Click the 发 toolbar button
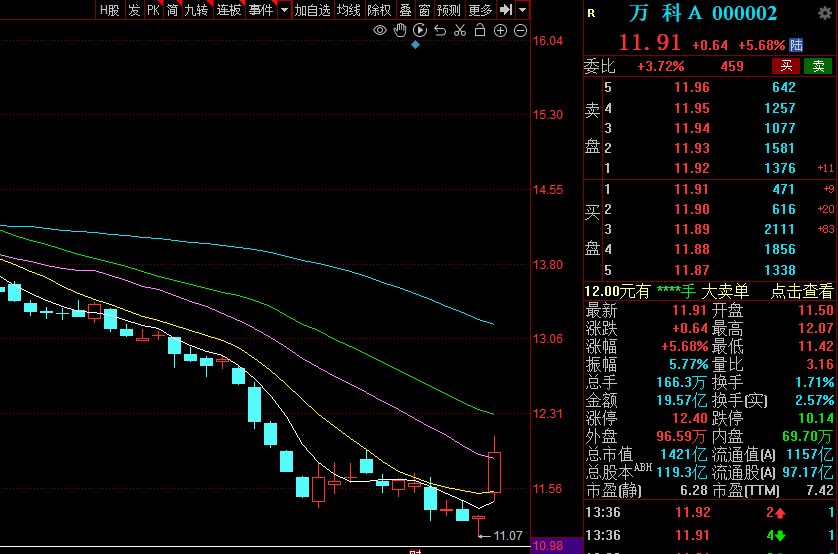Image resolution: width=838 pixels, height=554 pixels. click(x=134, y=10)
